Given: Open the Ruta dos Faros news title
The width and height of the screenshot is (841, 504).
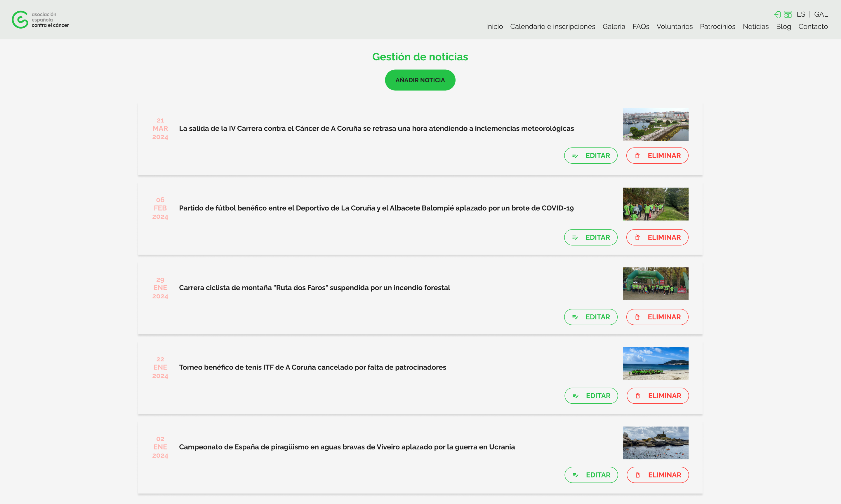Looking at the screenshot, I should [x=314, y=288].
